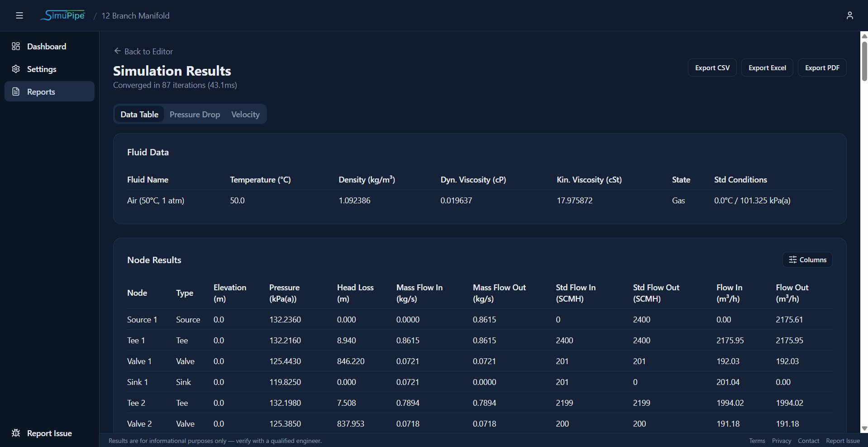The width and height of the screenshot is (868, 447).
Task: Switch to the Data Table tab
Action: pos(139,114)
